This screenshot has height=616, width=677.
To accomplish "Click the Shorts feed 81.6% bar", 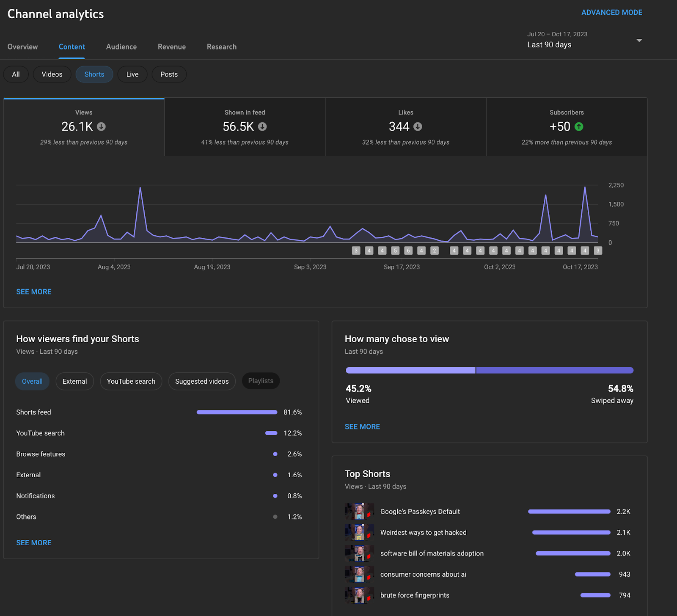I will pyautogui.click(x=237, y=412).
